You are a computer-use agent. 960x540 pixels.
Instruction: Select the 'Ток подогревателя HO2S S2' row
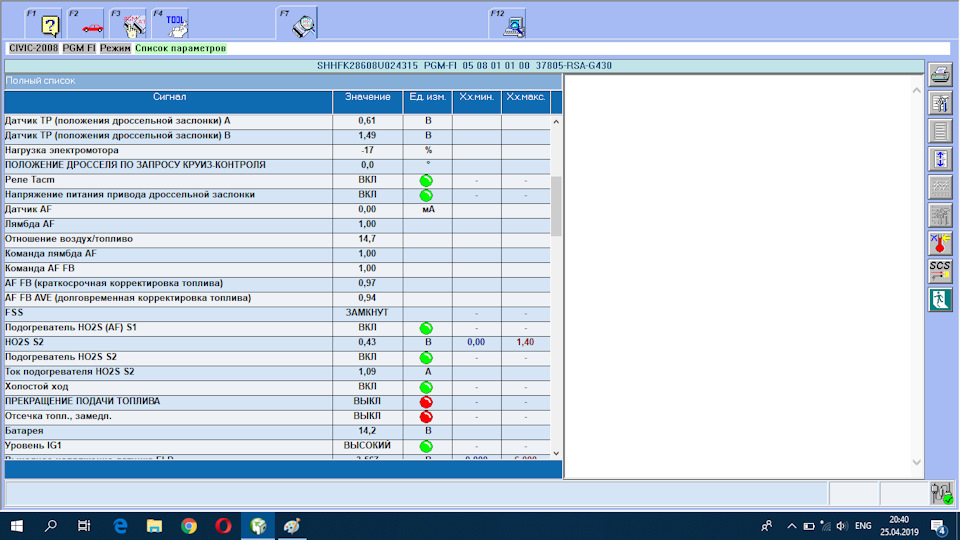click(x=277, y=372)
